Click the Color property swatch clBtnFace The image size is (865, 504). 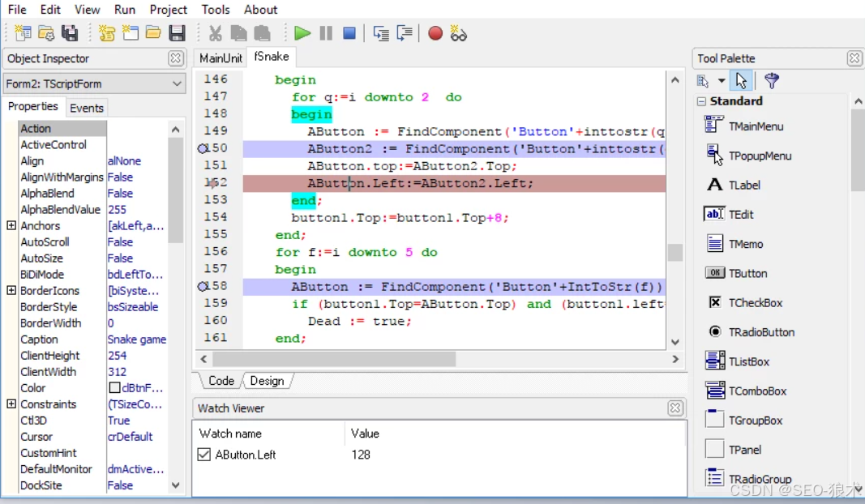point(115,387)
